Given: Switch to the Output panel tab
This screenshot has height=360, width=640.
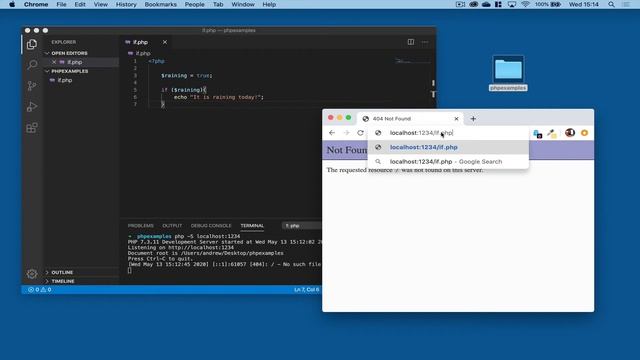Looking at the screenshot, I should coord(172,226).
